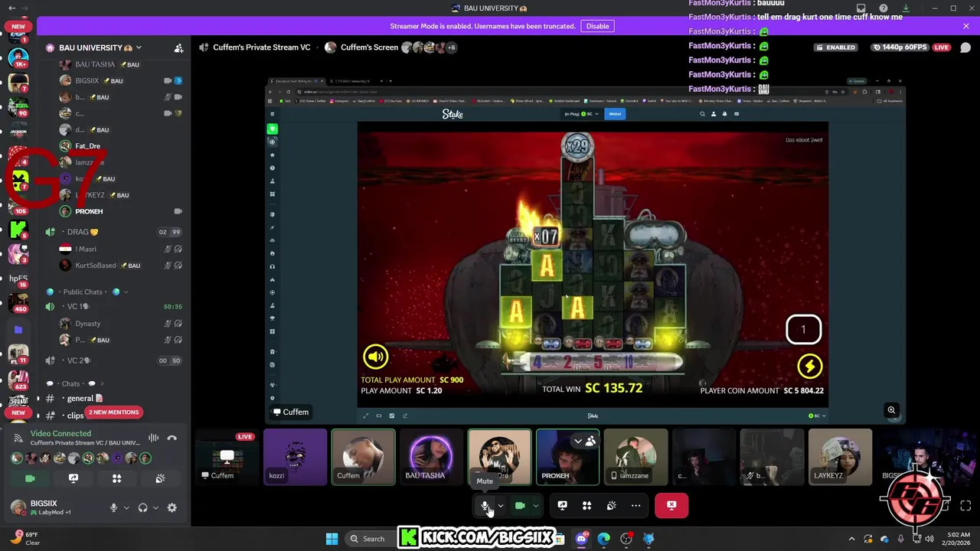Open microphone options arrow in call controls
This screenshot has height=551, width=980.
pos(501,505)
